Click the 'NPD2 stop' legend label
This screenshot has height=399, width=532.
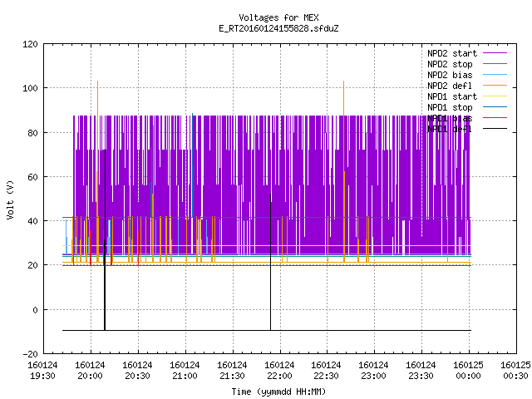(x=450, y=64)
